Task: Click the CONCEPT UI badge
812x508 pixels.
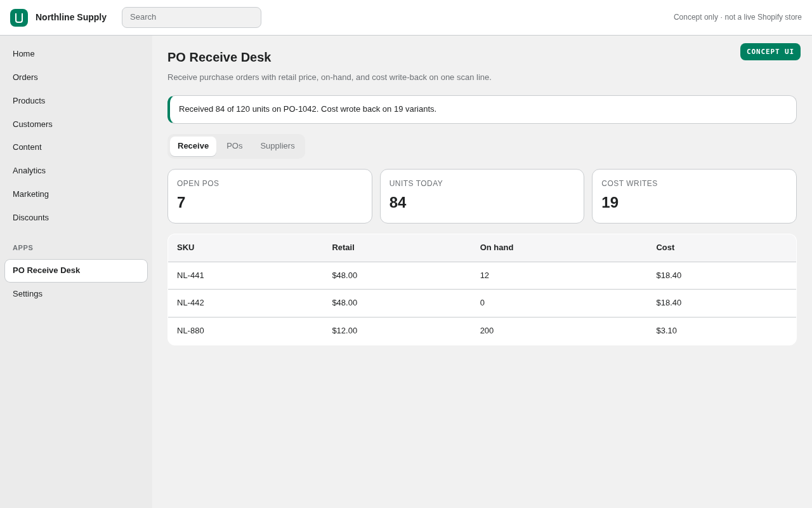Action: pos(770,51)
